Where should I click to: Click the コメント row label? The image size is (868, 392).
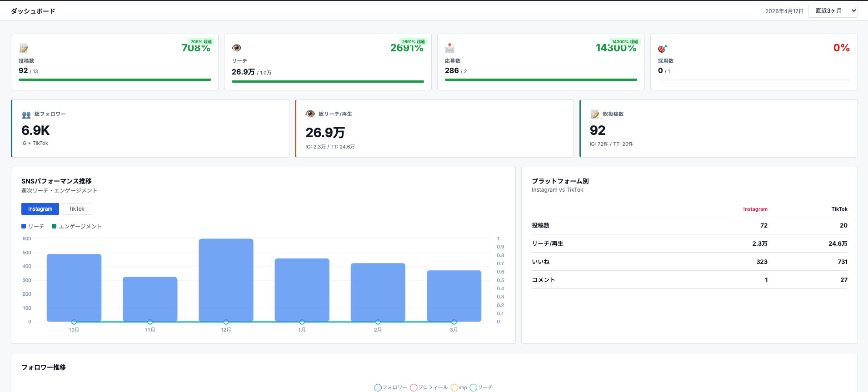tap(543, 280)
